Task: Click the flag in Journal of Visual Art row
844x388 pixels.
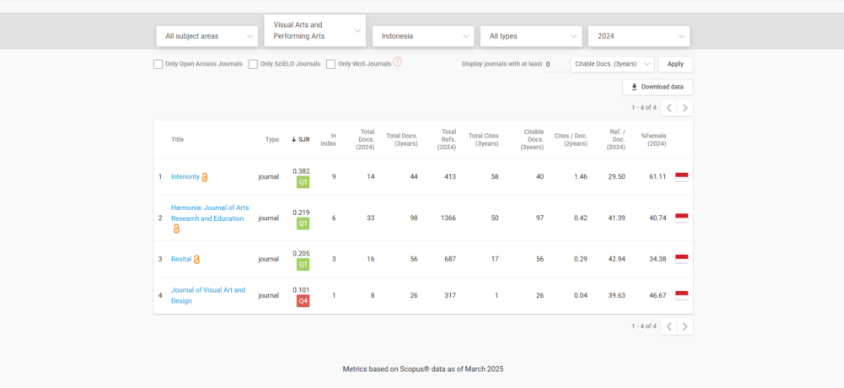Action: [x=681, y=295]
